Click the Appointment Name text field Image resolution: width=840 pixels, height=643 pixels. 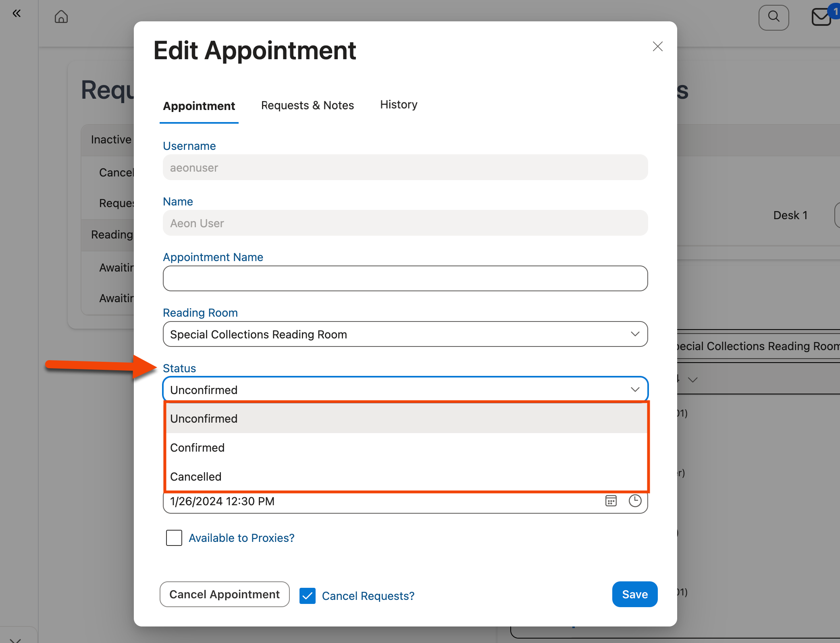(x=405, y=278)
